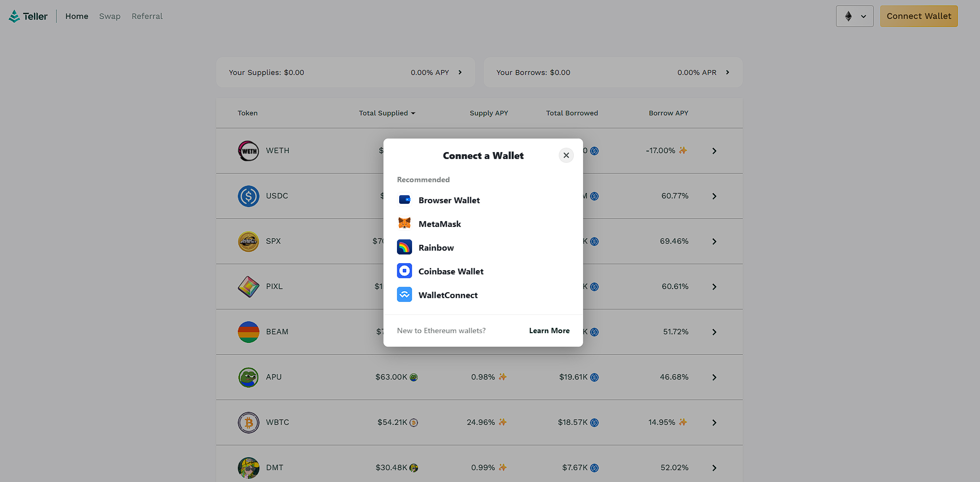The height and width of the screenshot is (482, 980).
Task: Go to the Referral tab
Action: click(147, 16)
